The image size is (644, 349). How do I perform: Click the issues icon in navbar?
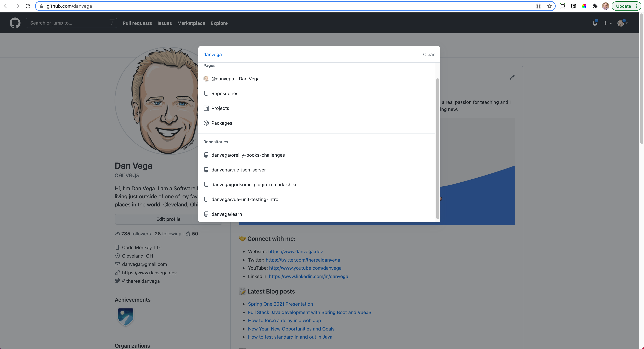[164, 23]
